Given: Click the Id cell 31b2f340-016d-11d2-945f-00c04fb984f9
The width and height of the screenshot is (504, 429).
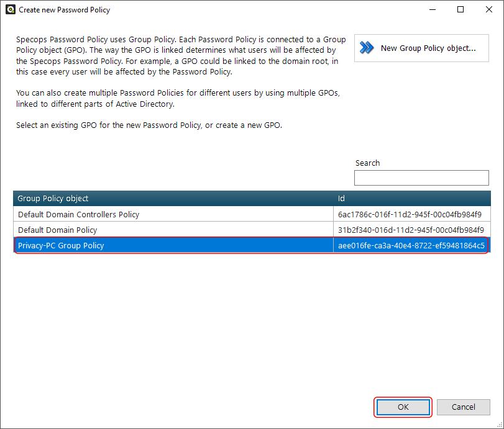Looking at the screenshot, I should tap(412, 230).
